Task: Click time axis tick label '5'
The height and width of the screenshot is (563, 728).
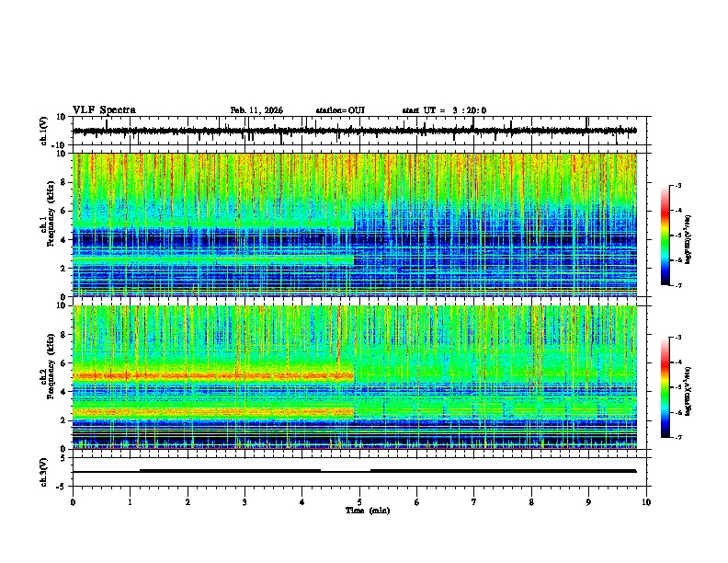Action: click(359, 502)
